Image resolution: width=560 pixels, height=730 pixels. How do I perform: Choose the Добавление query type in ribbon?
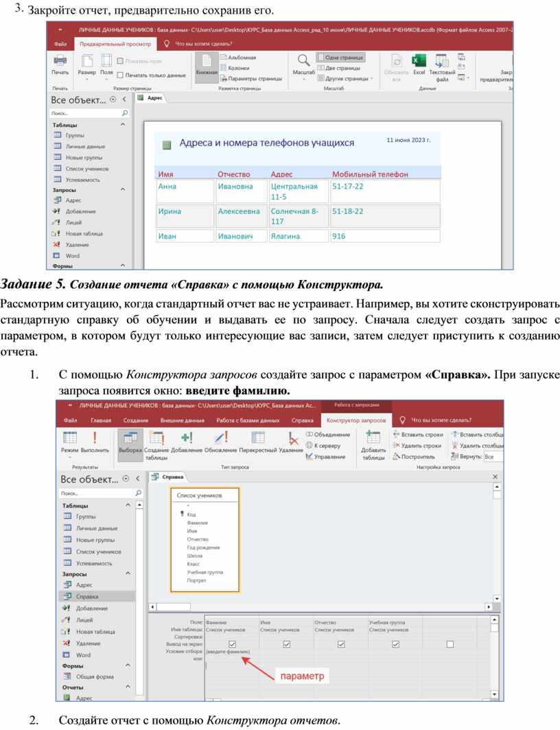point(187,443)
